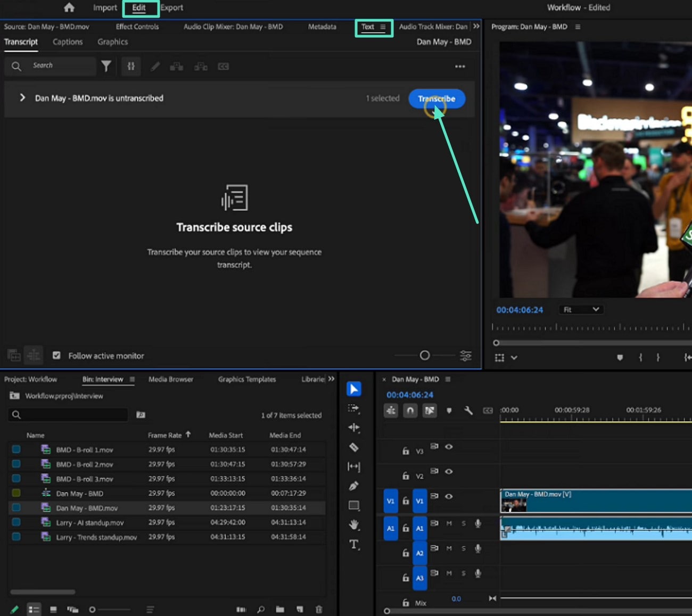The height and width of the screenshot is (616, 692).
Task: Expand the Dan May - BMD.mov untranscribed row
Action: point(22,98)
